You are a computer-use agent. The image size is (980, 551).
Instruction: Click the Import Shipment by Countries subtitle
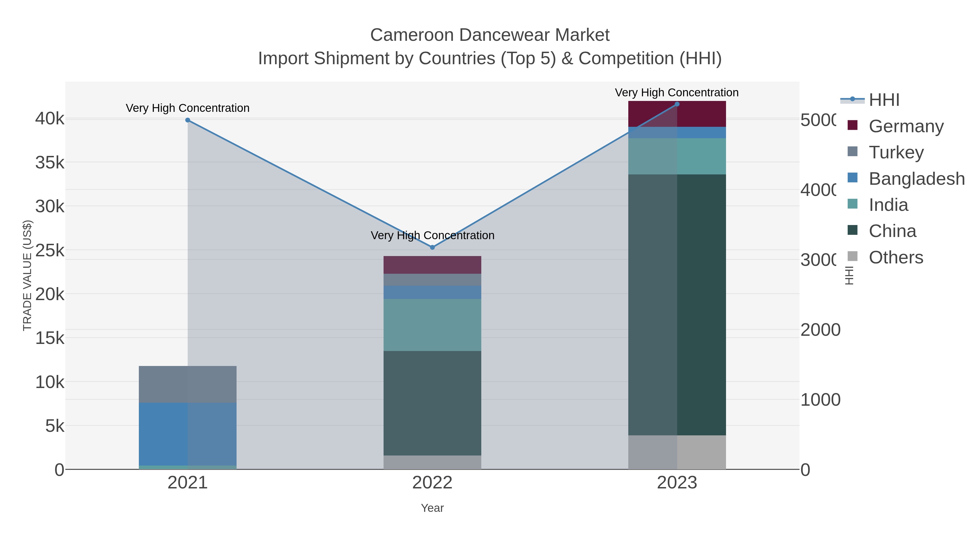tap(490, 59)
